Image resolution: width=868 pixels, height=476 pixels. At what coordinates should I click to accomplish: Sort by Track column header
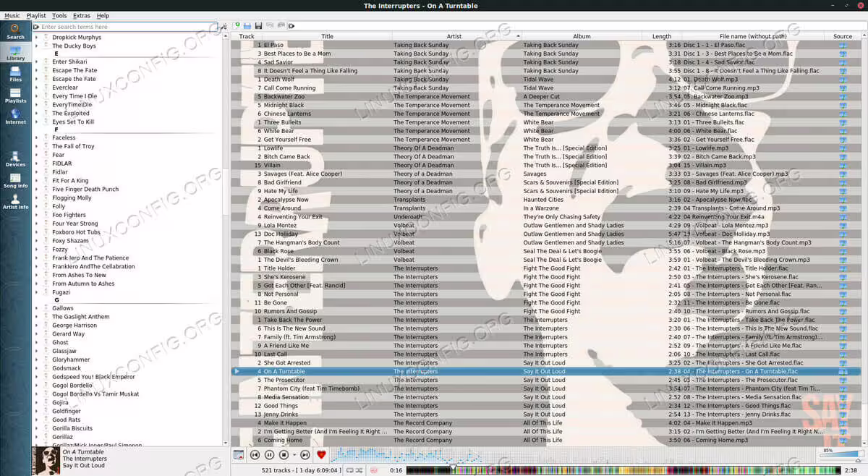(247, 36)
